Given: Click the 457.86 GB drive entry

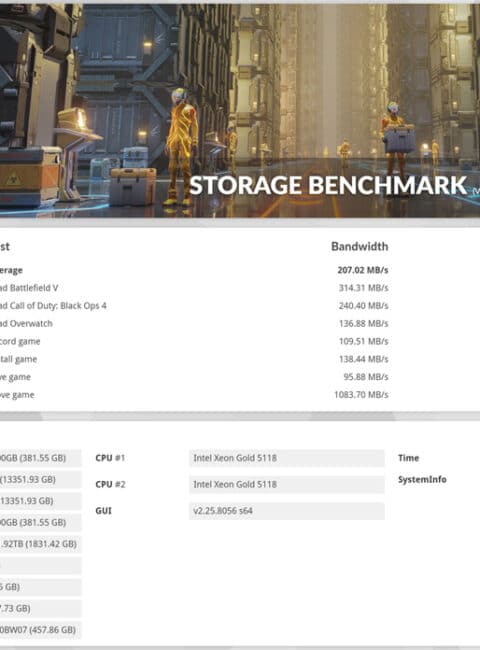Looking at the screenshot, I should tap(41, 630).
